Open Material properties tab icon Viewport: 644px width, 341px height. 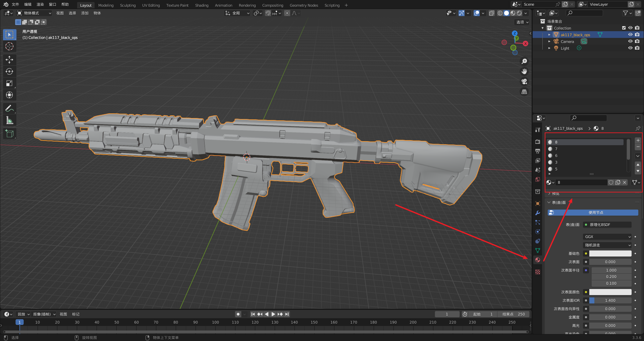point(538,260)
